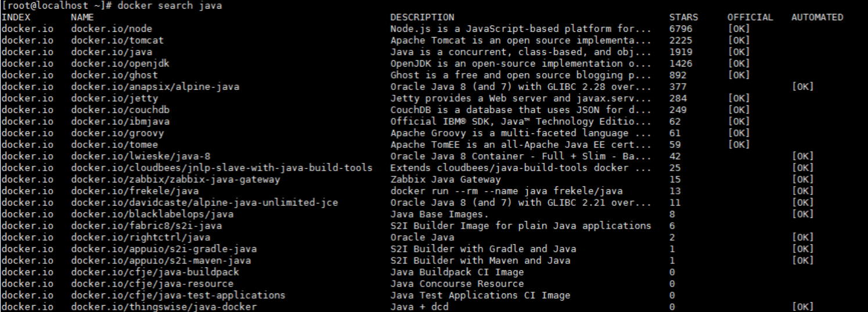Click the 'Java + dcd' description
This screenshot has width=868, height=312.
click(x=419, y=307)
